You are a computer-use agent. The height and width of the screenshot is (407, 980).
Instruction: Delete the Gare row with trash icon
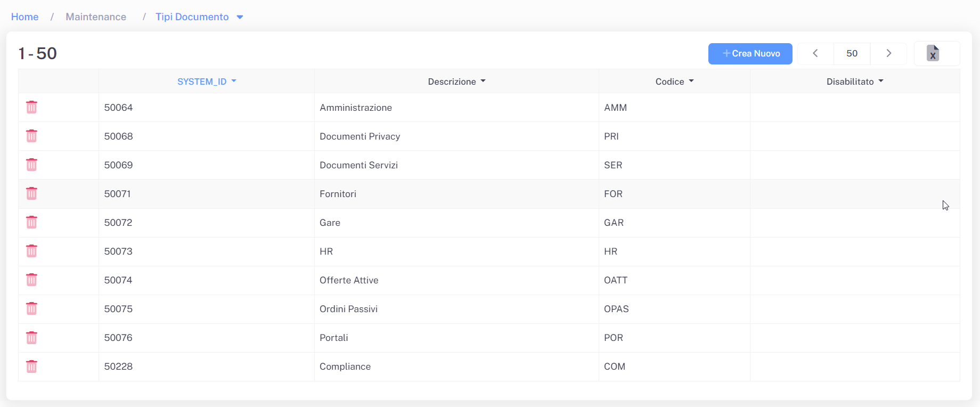tap(31, 223)
